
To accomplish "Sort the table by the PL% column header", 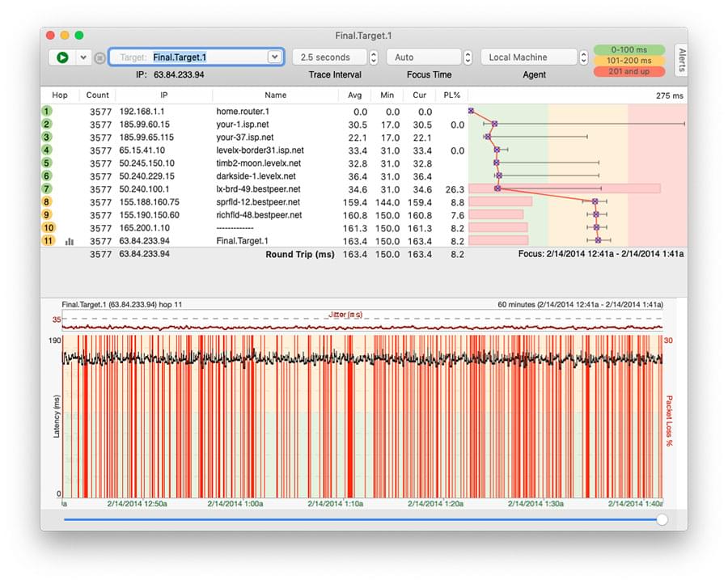I will [x=451, y=95].
